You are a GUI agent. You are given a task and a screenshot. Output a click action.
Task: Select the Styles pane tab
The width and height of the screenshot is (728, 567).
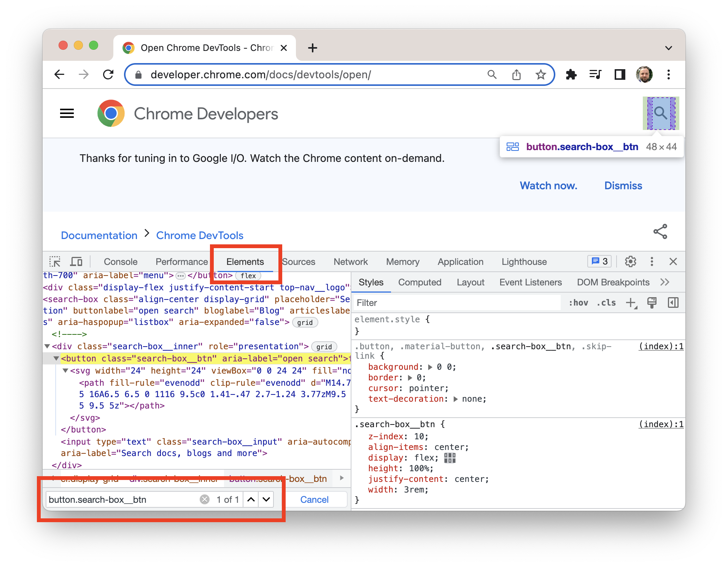371,282
